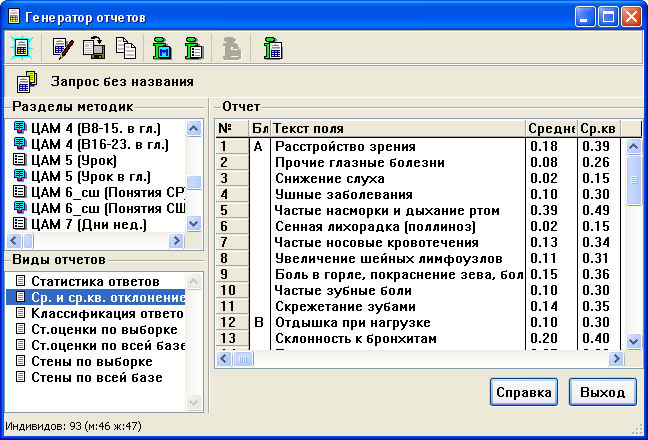Screen dimensions: 648x440
Task: Click the report table vertical scrollbar thumb
Action: [x=634, y=180]
